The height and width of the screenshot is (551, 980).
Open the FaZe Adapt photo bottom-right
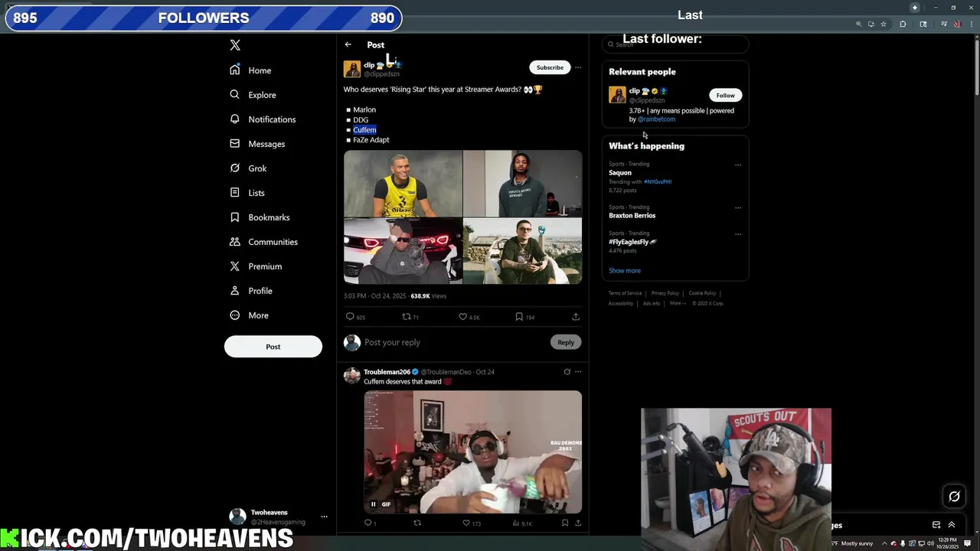[522, 251]
